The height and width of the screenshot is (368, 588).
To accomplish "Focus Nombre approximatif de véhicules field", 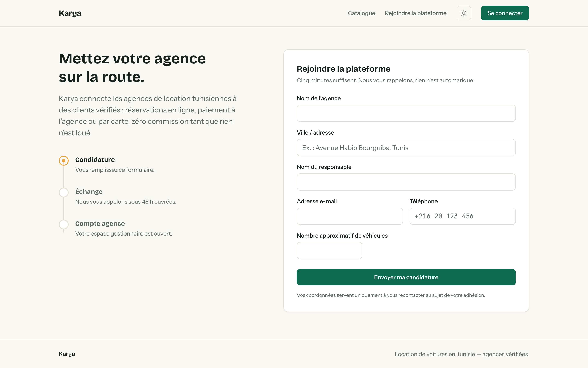I will [329, 250].
